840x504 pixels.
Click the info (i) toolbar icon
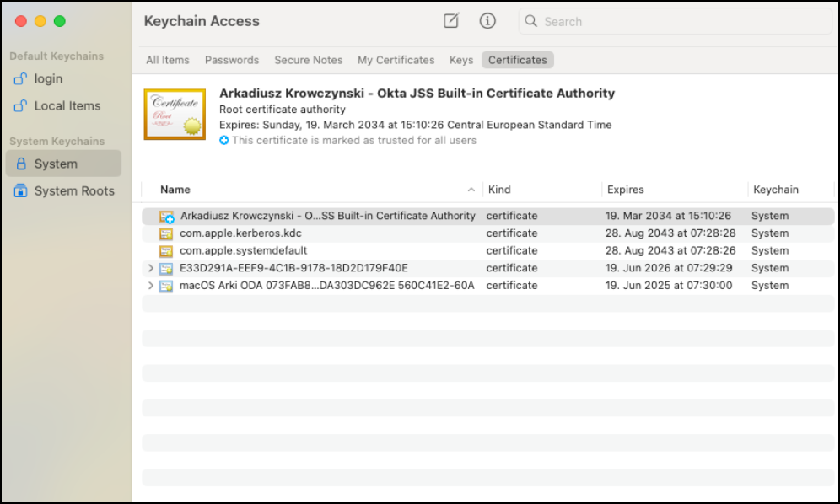pyautogui.click(x=487, y=21)
